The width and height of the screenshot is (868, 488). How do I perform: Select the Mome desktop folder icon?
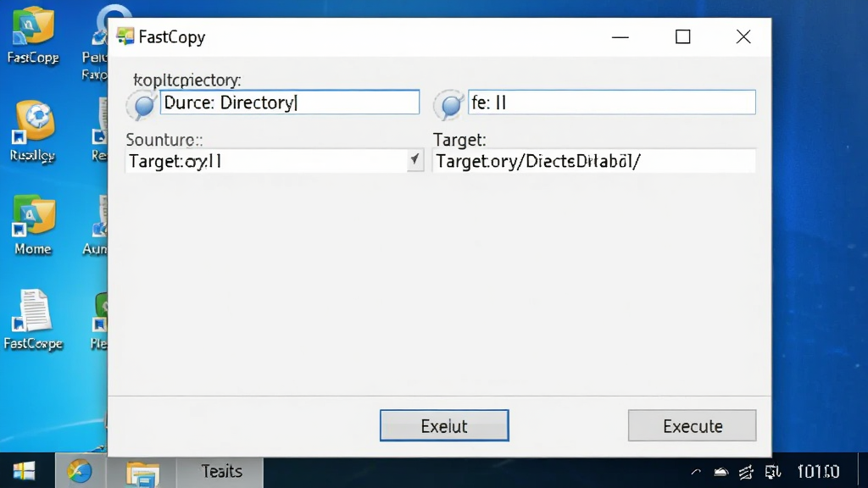click(33, 216)
